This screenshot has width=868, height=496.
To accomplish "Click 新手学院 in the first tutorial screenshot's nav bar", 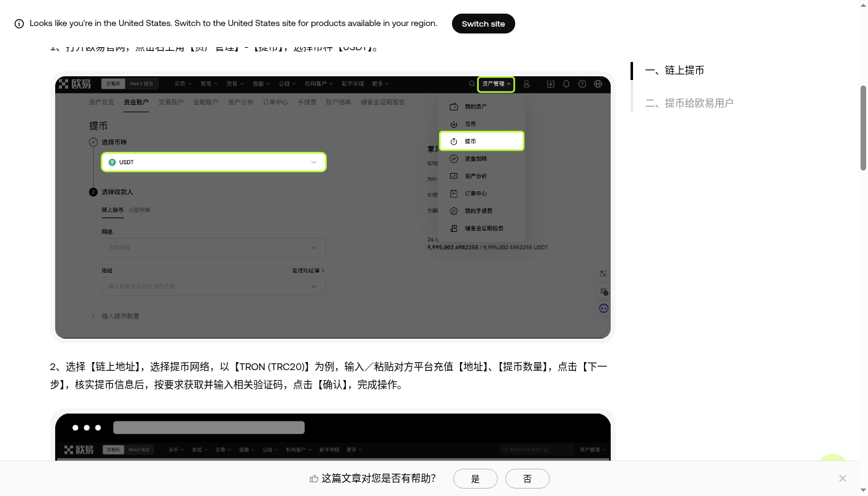I will coord(353,84).
